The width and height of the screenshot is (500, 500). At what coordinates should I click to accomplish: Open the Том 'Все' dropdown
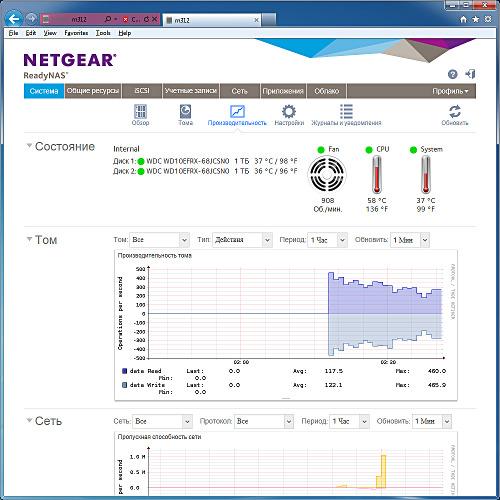coord(159,240)
